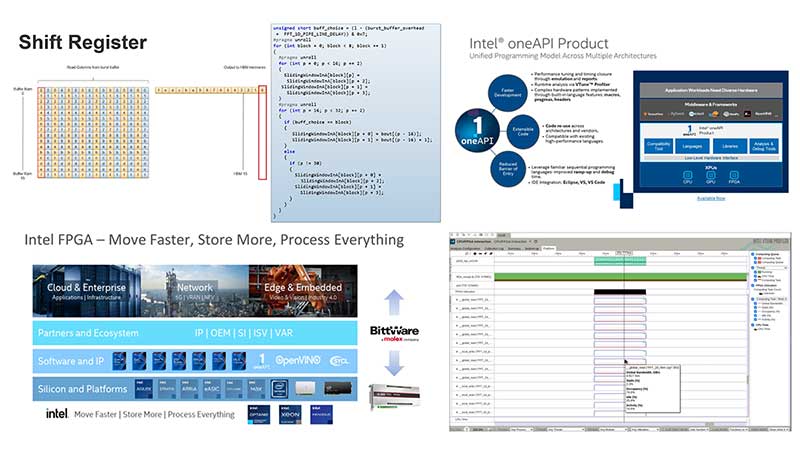Image resolution: width=800 pixels, height=450 pixels.
Task: Open the Available Now link
Action: coord(711,198)
